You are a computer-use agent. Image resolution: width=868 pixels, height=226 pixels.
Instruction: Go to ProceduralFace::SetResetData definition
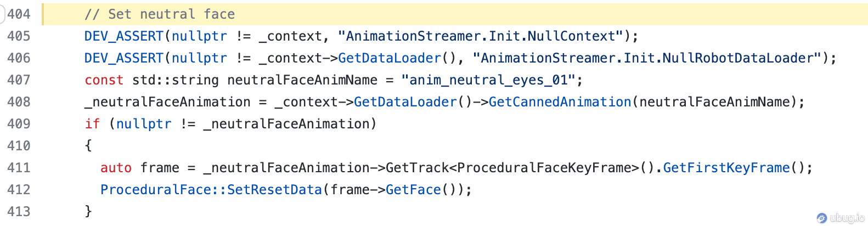tap(211, 190)
